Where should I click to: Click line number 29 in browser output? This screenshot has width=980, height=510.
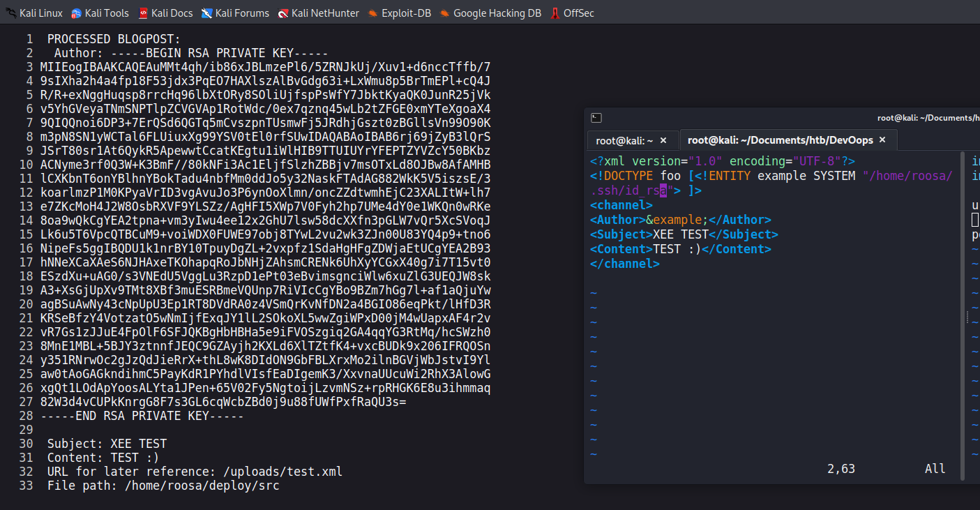27,430
